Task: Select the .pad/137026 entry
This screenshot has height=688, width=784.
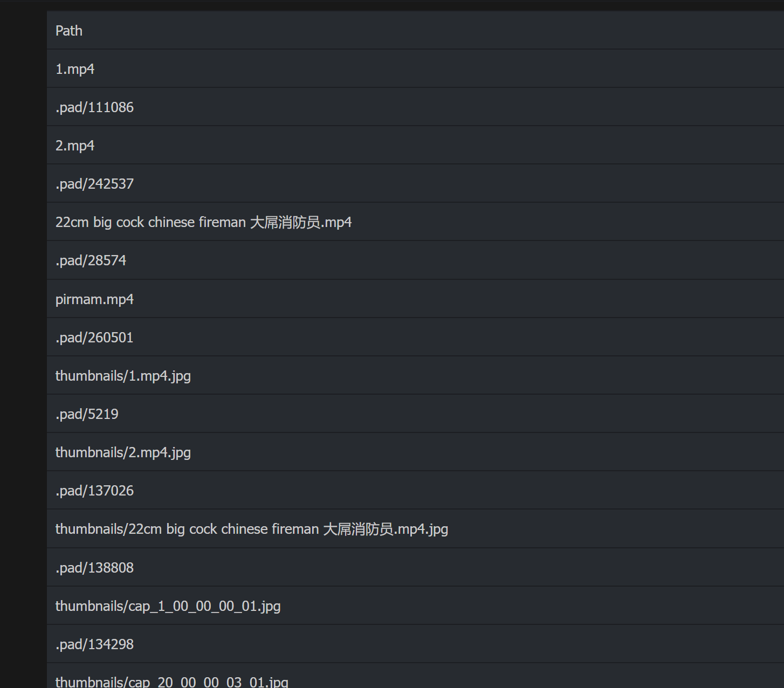Action: click(x=94, y=490)
